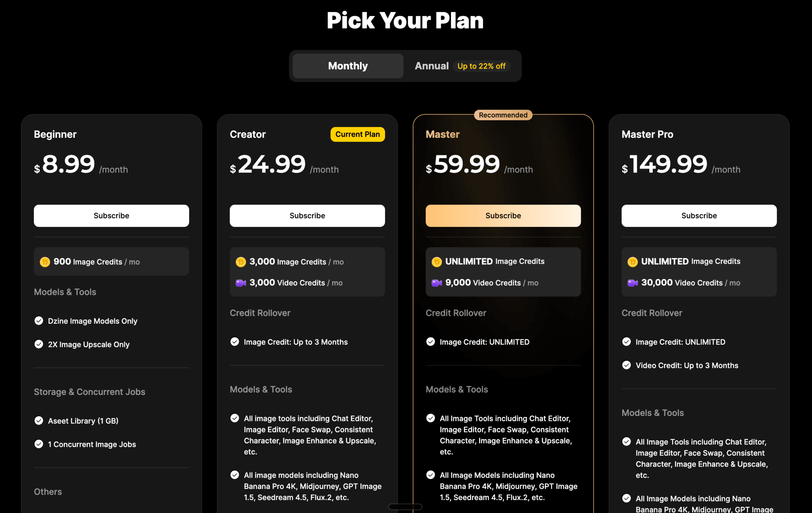Click the coin icon in Master's Unlimited Image Credits

click(x=437, y=262)
